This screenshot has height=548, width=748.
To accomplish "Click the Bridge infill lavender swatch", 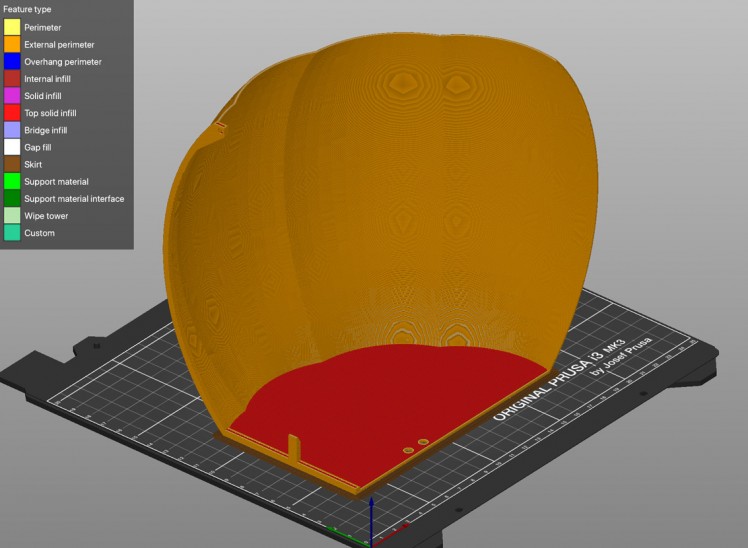I will (x=12, y=130).
